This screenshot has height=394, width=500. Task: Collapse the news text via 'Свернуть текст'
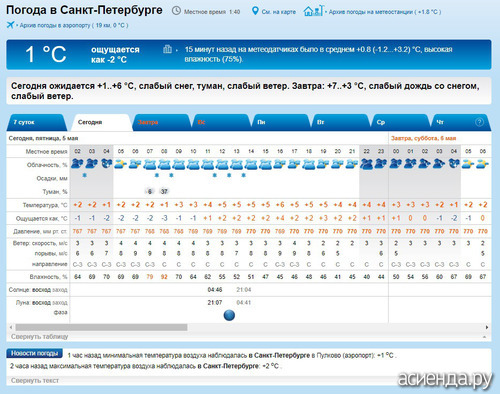[35, 380]
